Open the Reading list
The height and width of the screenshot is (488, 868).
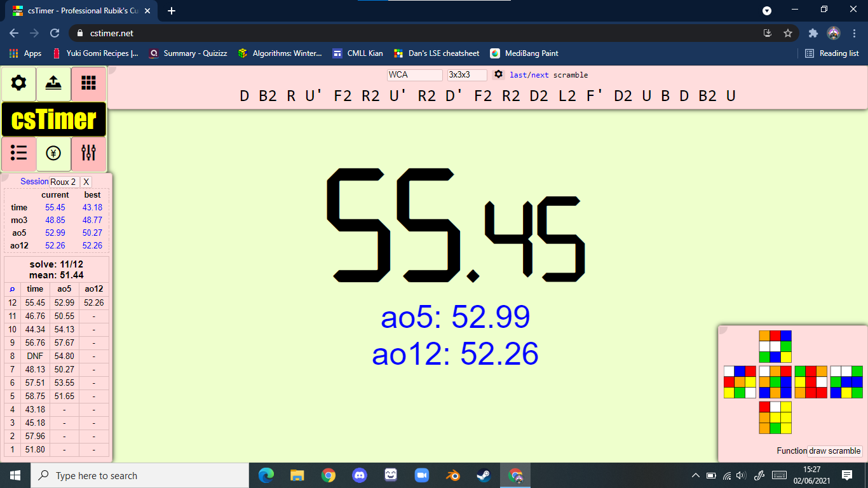[x=832, y=53]
